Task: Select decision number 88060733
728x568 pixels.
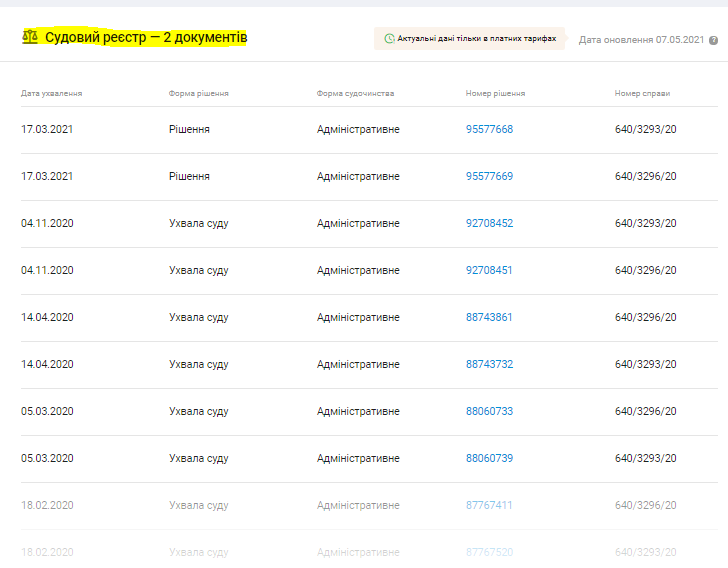Action: click(489, 412)
